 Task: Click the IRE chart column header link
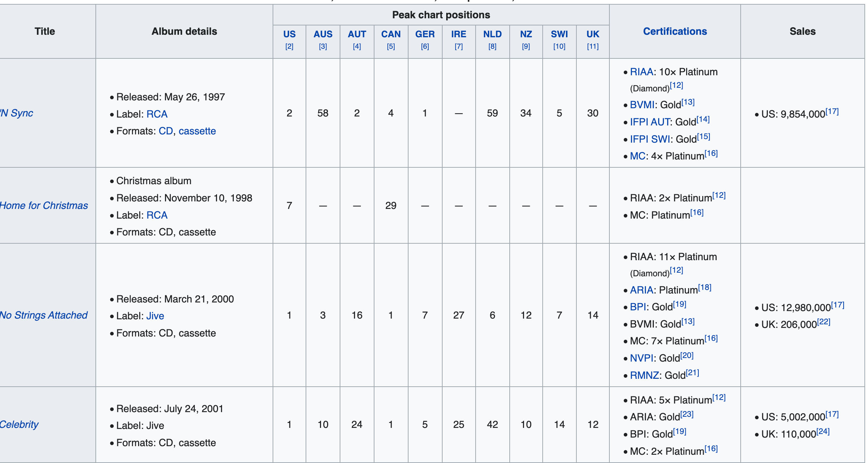coord(459,34)
